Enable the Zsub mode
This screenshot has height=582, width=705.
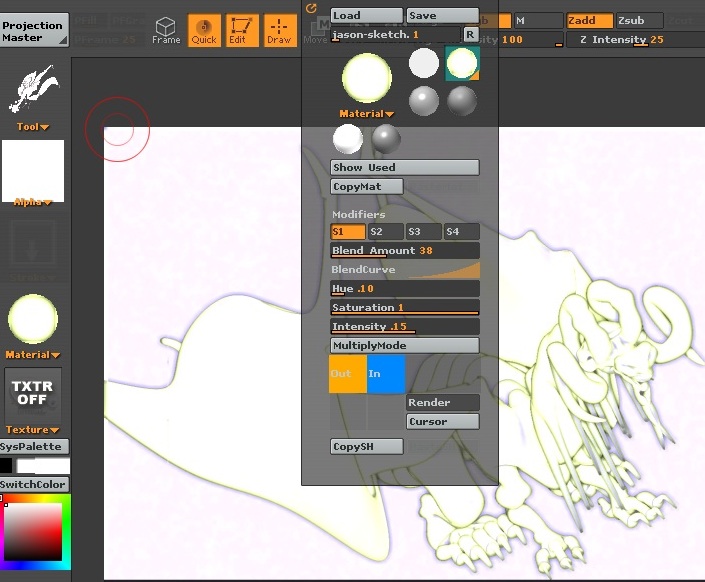639,21
